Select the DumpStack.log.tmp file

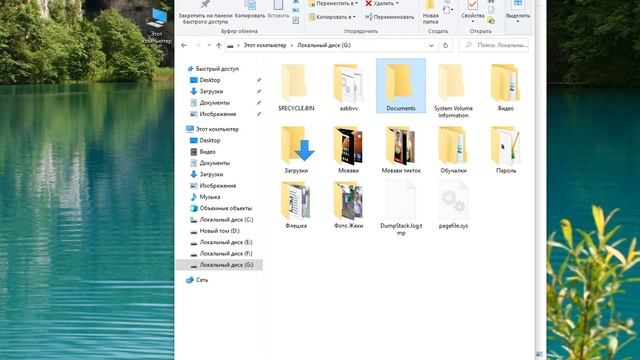click(x=401, y=208)
